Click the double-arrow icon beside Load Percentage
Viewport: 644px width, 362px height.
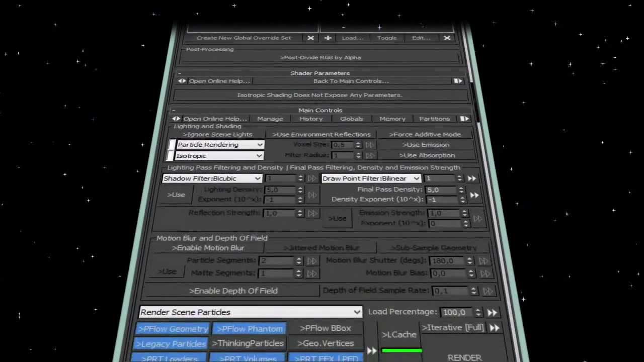coord(492,313)
